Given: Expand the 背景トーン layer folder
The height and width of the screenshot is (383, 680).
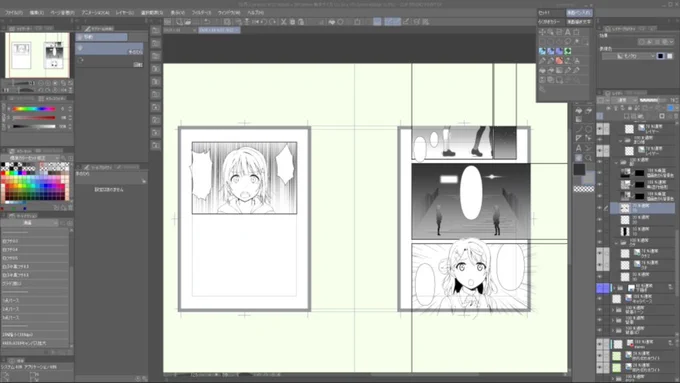Looking at the screenshot, I should [613, 310].
